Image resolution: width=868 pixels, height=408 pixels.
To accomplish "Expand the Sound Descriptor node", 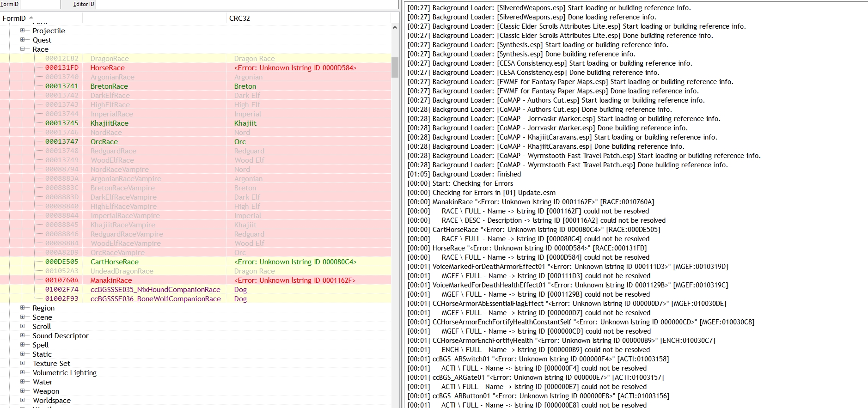I will (22, 335).
